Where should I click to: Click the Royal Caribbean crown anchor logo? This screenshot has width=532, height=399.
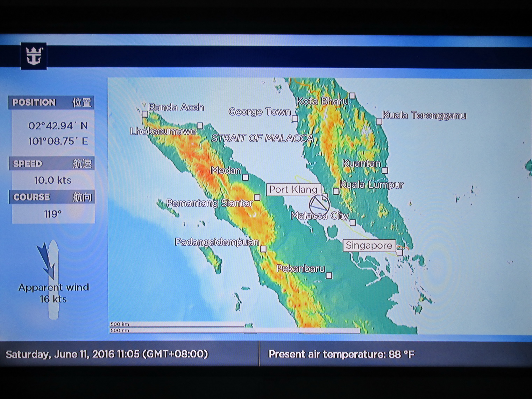point(34,56)
